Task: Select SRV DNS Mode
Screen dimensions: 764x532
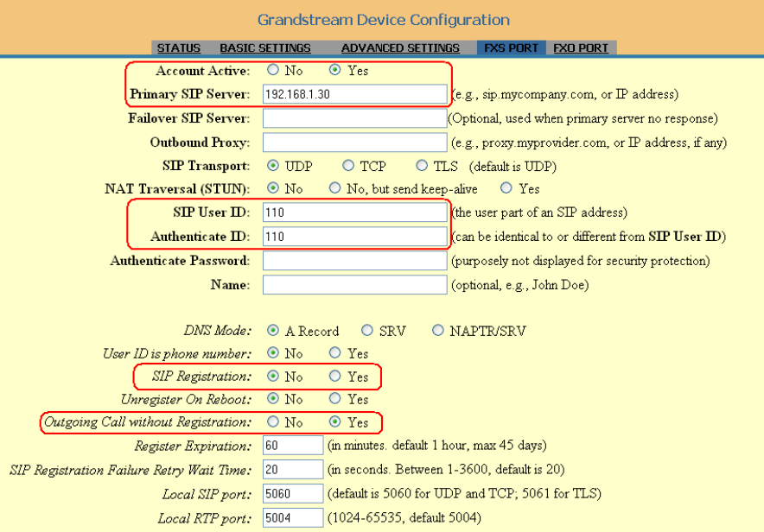Action: pyautogui.click(x=367, y=331)
